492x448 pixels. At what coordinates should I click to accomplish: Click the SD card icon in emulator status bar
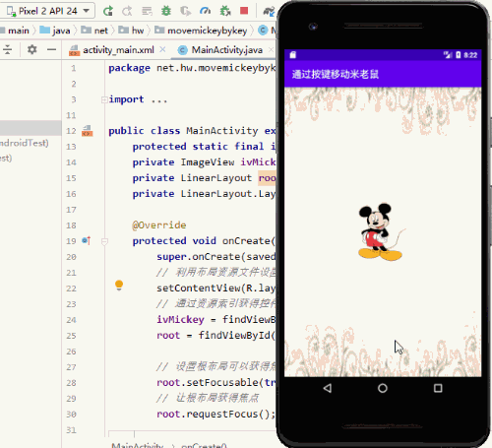pyautogui.click(x=293, y=55)
